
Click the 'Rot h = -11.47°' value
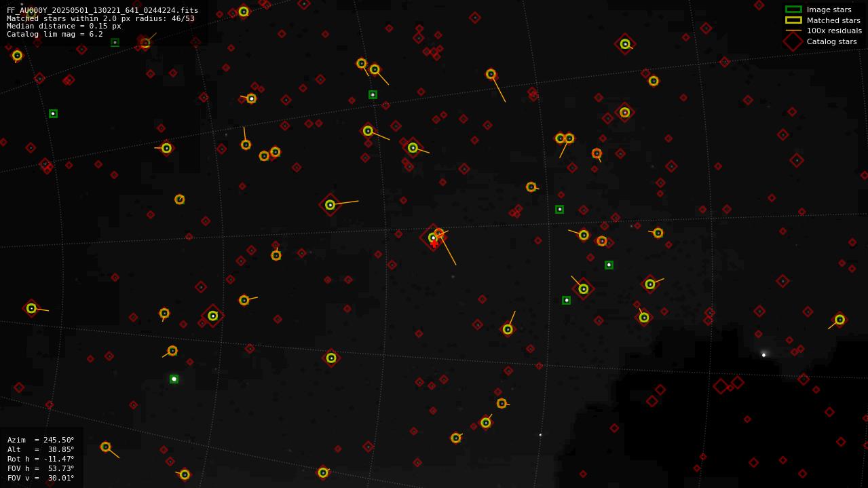click(x=41, y=459)
